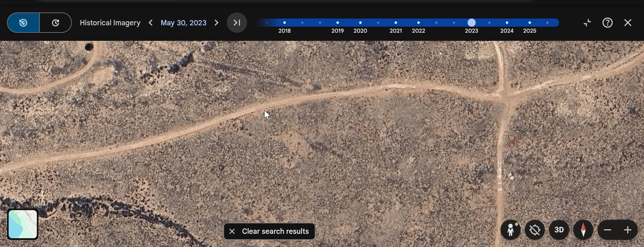Viewport: 644px width, 247px height.
Task: Open the map layers thumbnail
Action: [x=23, y=224]
